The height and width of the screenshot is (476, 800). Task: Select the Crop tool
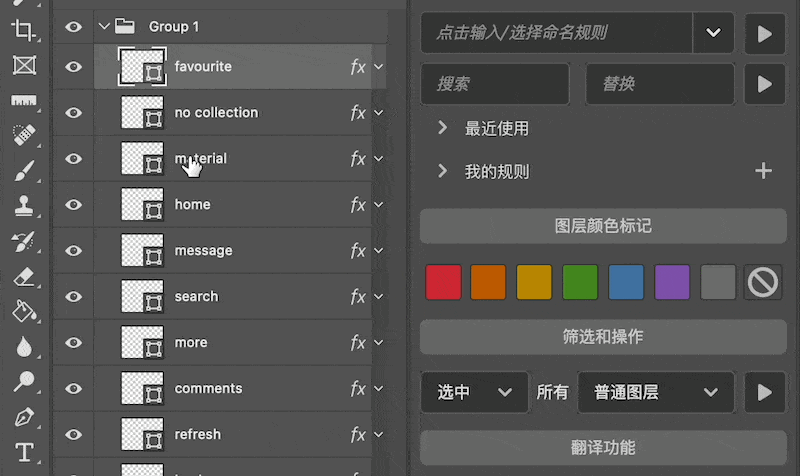(23, 30)
